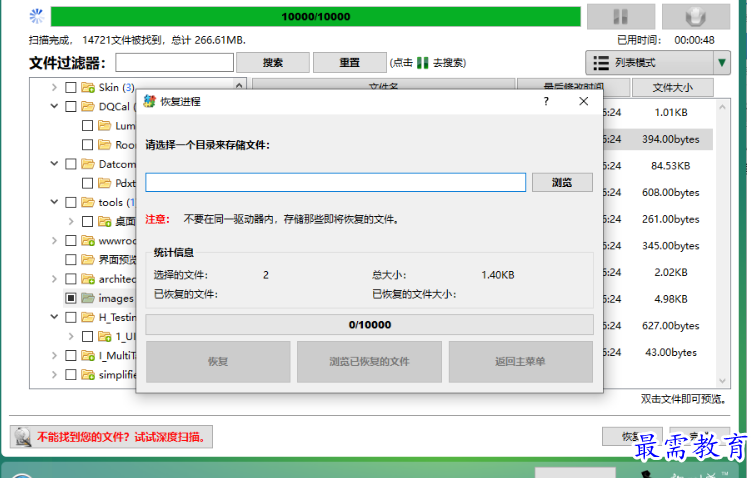The height and width of the screenshot is (478, 756).
Task: Collapse the DQCal folder node
Action: pos(54,106)
